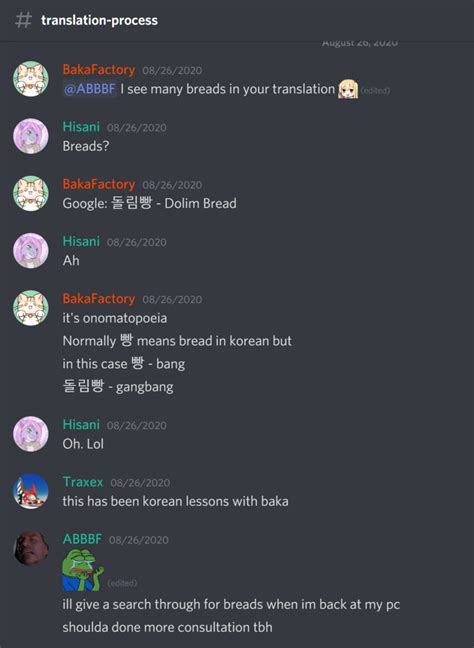Click the "it's onomatopoeia" message text
Viewport: 474px width, 648px height.
pyautogui.click(x=115, y=318)
